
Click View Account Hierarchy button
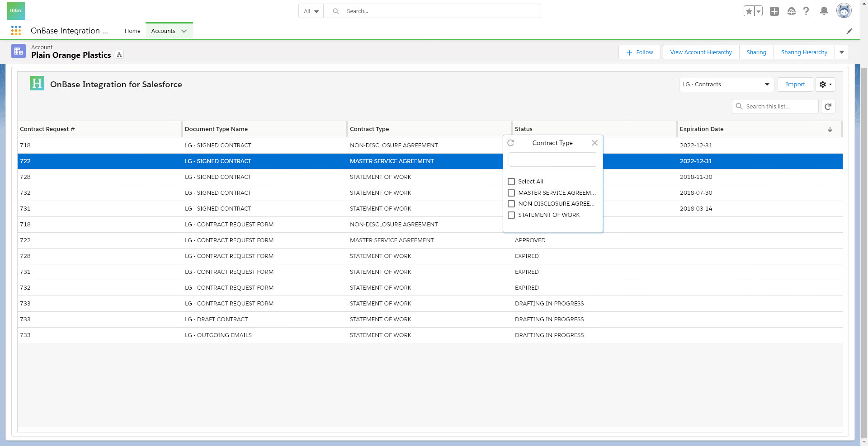(701, 52)
